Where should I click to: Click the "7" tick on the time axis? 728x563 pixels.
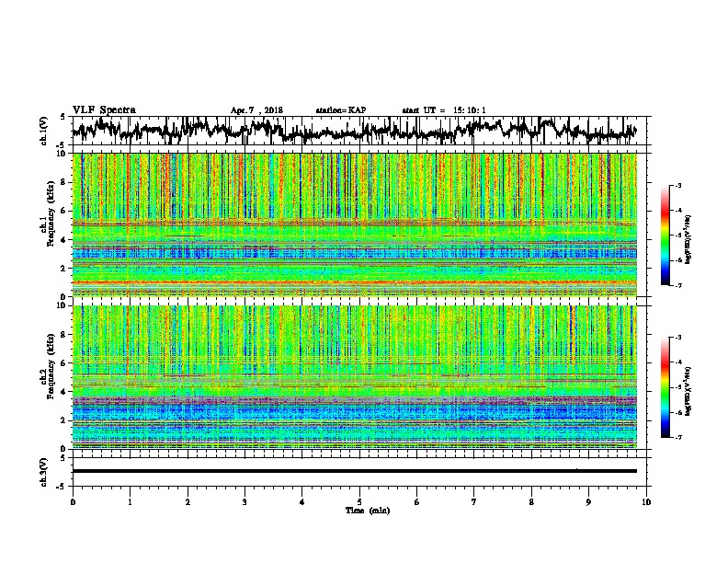click(474, 502)
